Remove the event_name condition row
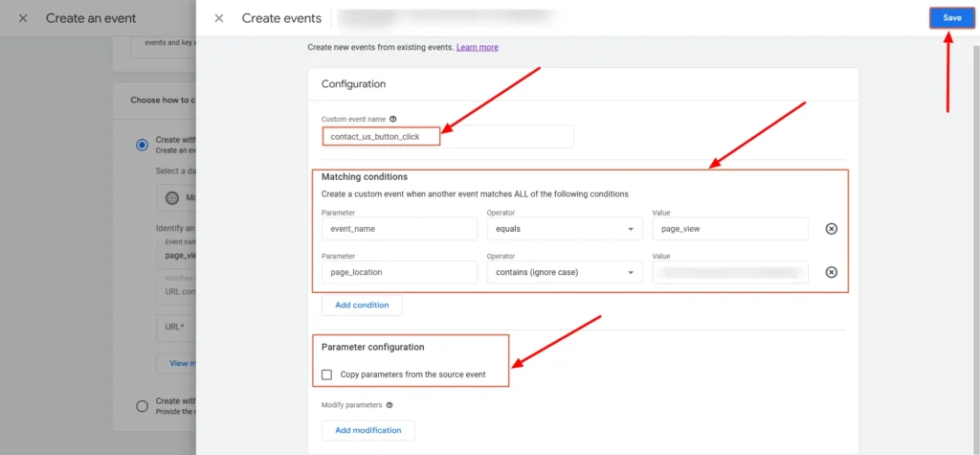Image resolution: width=980 pixels, height=455 pixels. pos(831,229)
